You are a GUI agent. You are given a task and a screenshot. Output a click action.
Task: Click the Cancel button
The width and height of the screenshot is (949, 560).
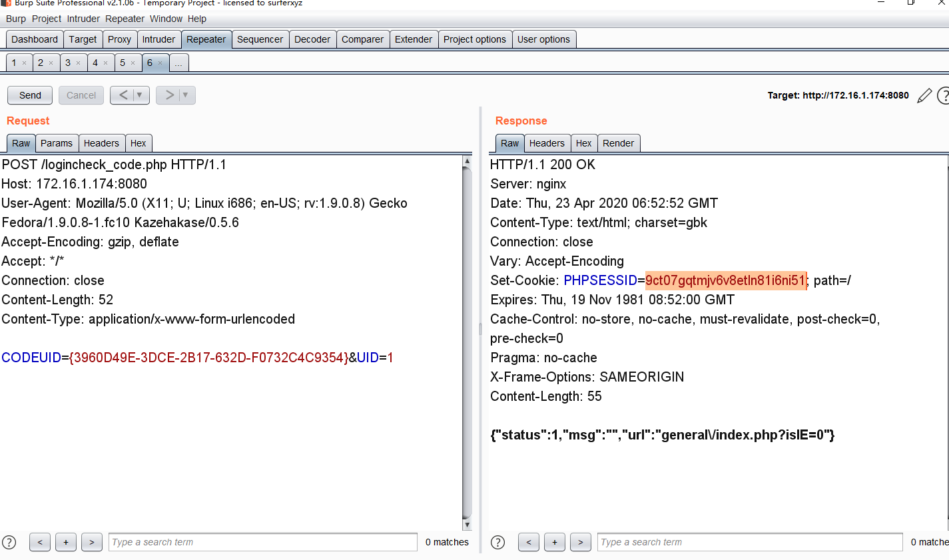pos(81,95)
